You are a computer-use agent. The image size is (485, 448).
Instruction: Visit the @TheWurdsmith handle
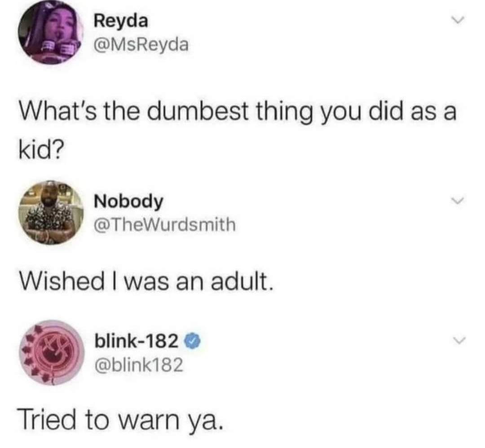coord(165,225)
